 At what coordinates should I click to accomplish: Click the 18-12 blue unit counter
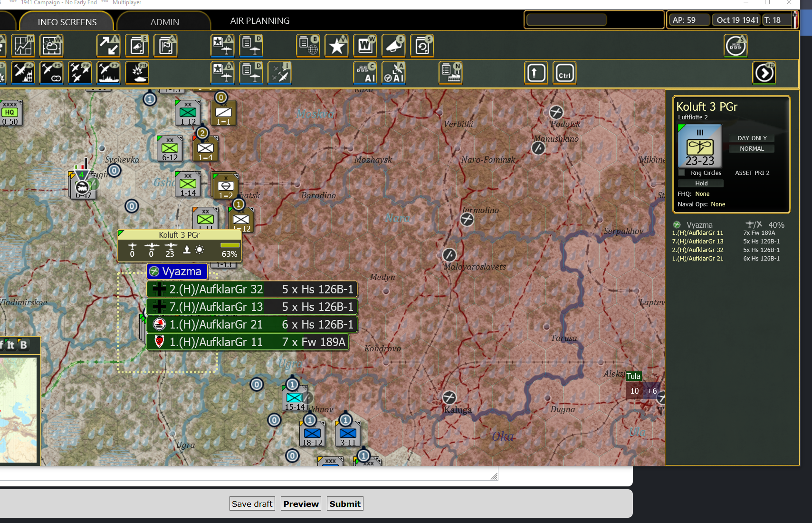point(312,435)
